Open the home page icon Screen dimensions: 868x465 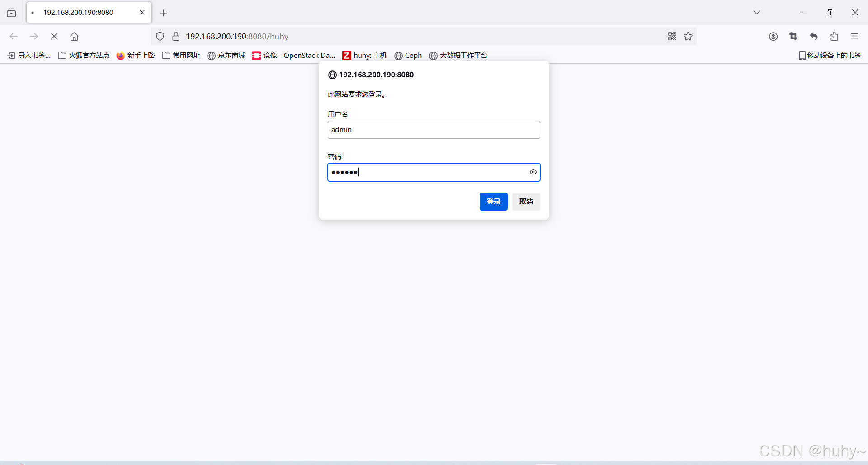[x=74, y=36]
